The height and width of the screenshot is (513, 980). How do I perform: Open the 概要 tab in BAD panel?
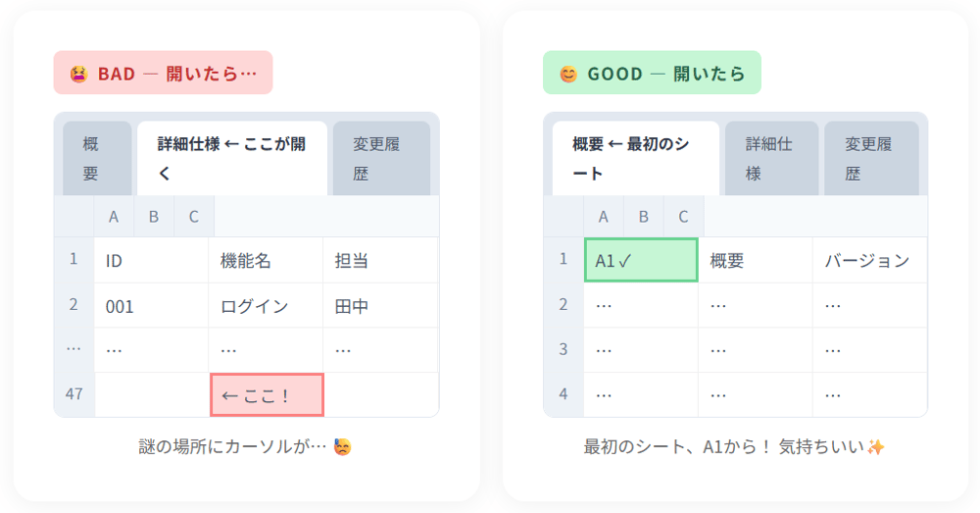(97, 159)
